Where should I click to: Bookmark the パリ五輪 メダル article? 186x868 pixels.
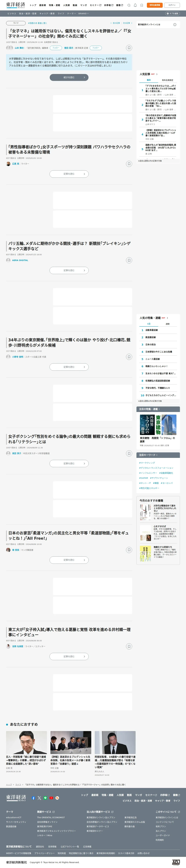coord(129,260)
